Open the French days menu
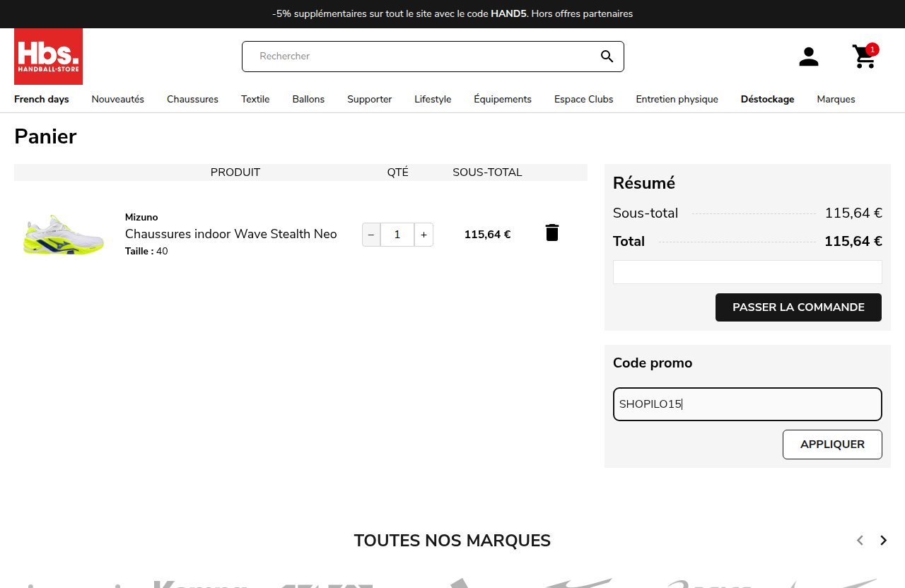Image resolution: width=905 pixels, height=588 pixels. pos(42,99)
